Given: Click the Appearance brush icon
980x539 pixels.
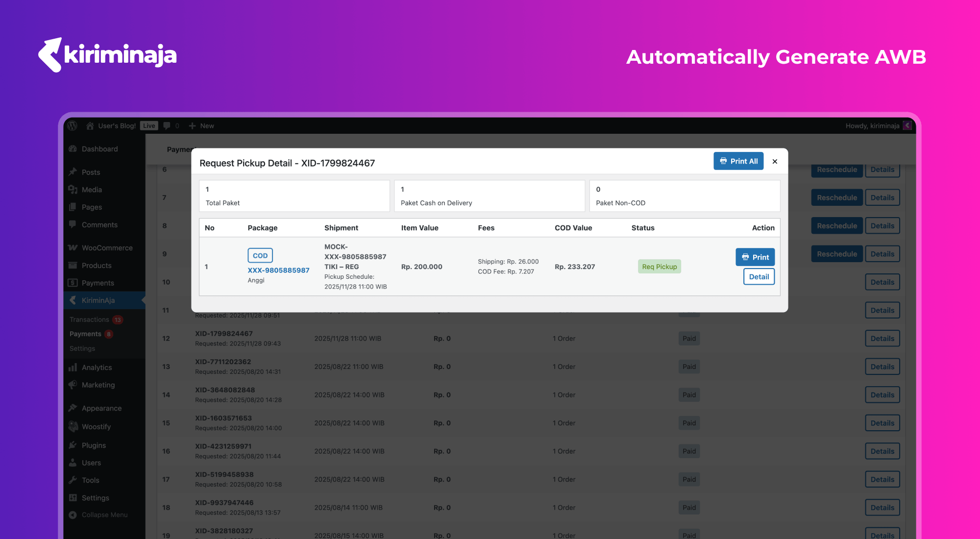Looking at the screenshot, I should click(73, 408).
